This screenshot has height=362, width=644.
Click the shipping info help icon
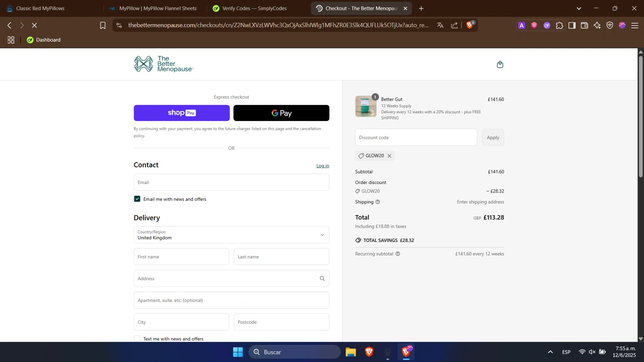pos(378,202)
